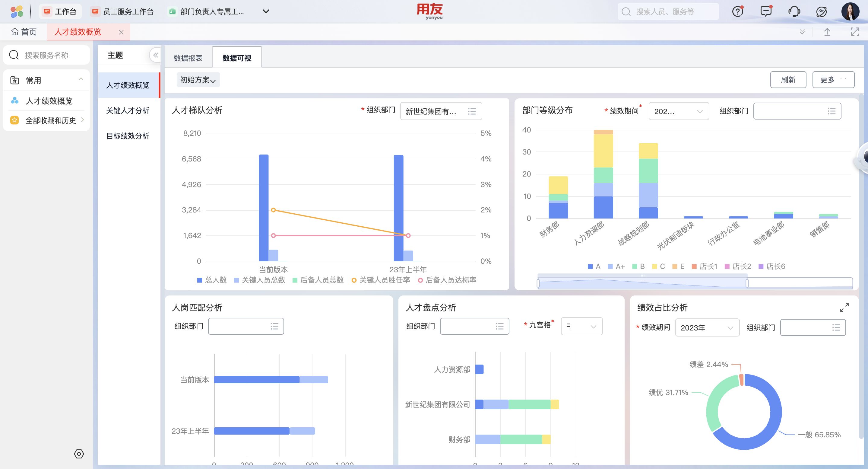Select 关键人才分析 theme
The image size is (868, 469).
pyautogui.click(x=128, y=110)
